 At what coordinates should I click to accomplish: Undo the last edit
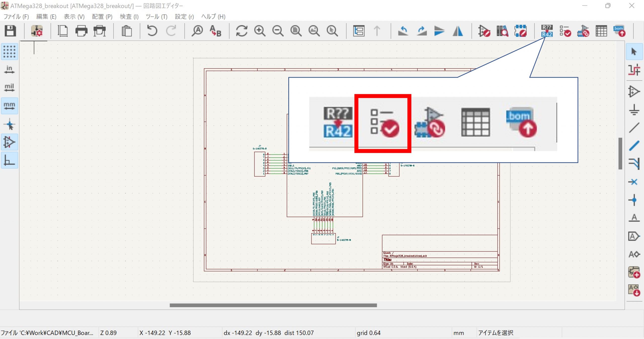(x=152, y=31)
